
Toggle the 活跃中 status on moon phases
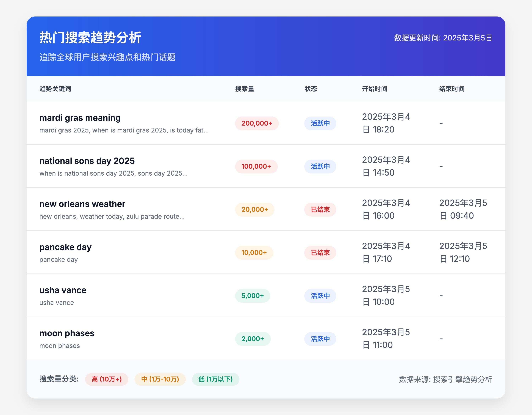(320, 339)
